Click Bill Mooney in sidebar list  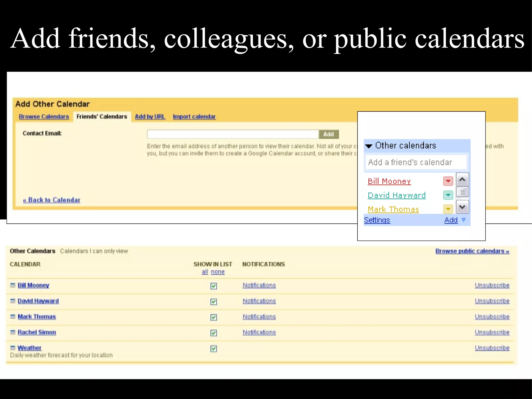click(389, 181)
